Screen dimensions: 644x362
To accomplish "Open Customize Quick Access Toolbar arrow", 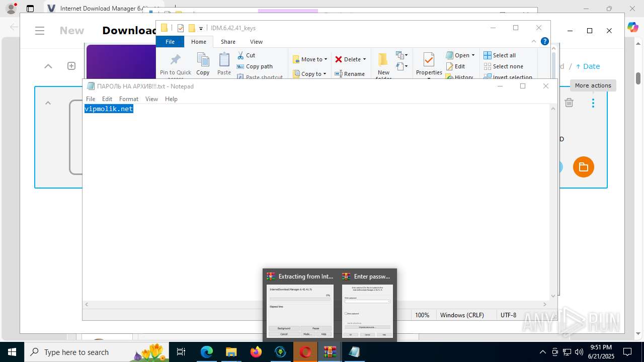I will [201, 28].
